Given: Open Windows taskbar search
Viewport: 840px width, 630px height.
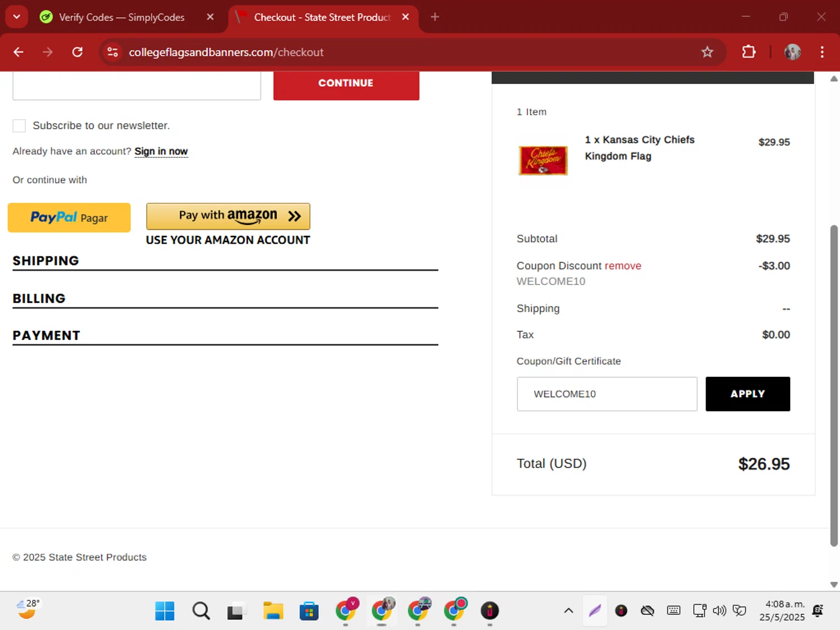Looking at the screenshot, I should (x=201, y=611).
